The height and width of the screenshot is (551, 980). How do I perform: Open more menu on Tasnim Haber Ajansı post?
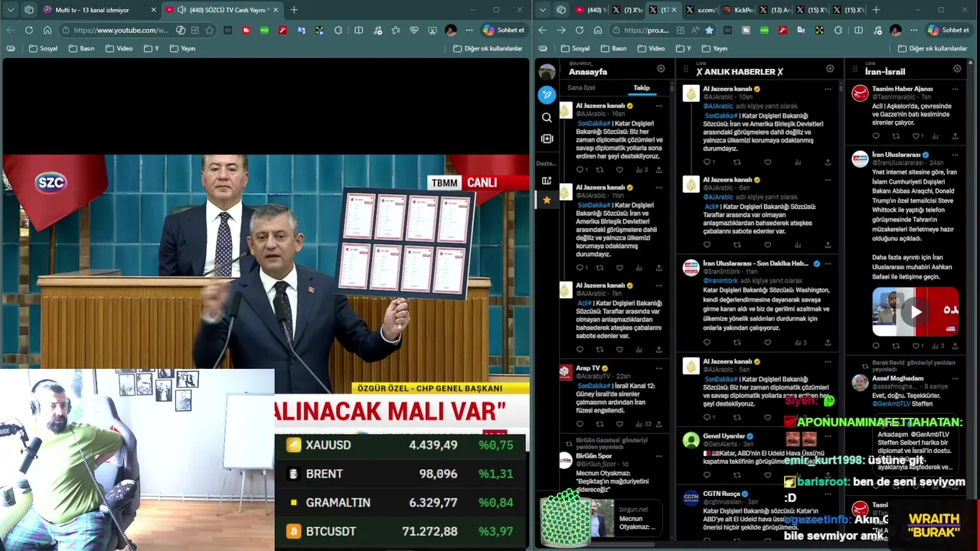coord(955,90)
